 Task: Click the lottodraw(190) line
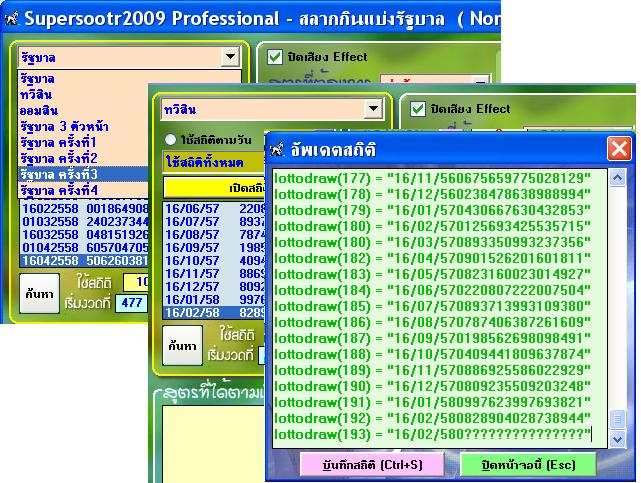click(x=432, y=386)
